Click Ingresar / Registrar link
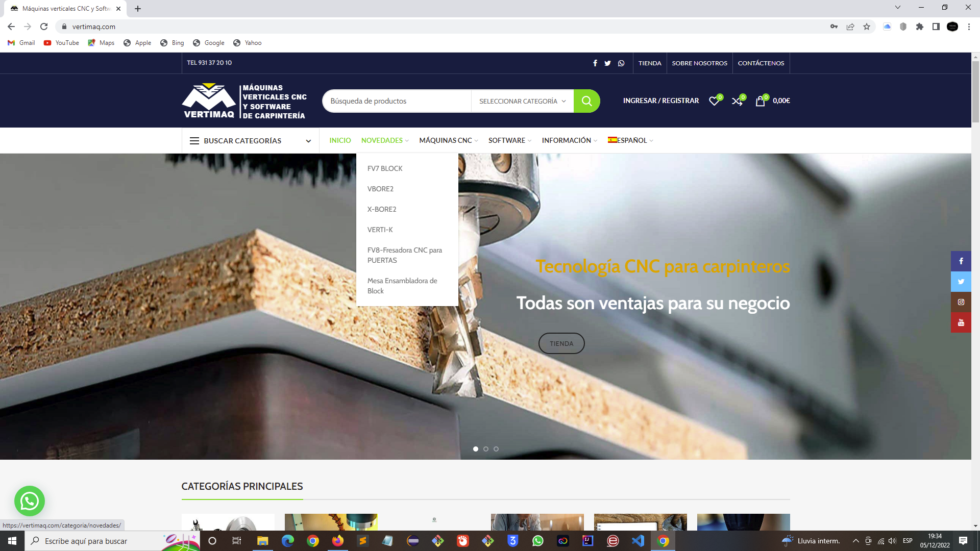Screen dimensions: 980x551 coord(661,101)
